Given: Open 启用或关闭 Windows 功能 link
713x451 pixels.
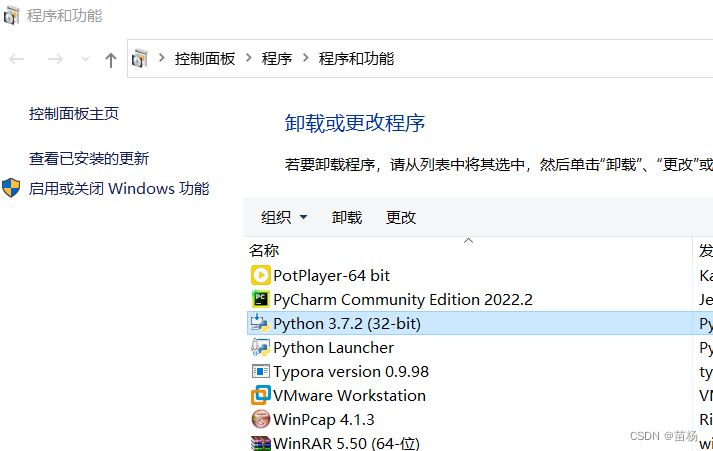Looking at the screenshot, I should tap(119, 188).
